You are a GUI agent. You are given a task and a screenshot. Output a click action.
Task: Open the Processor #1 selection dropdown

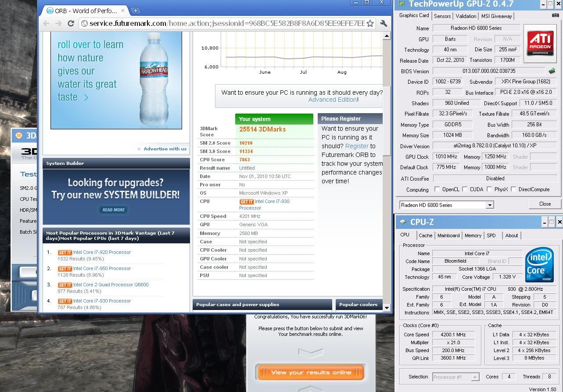click(x=475, y=377)
